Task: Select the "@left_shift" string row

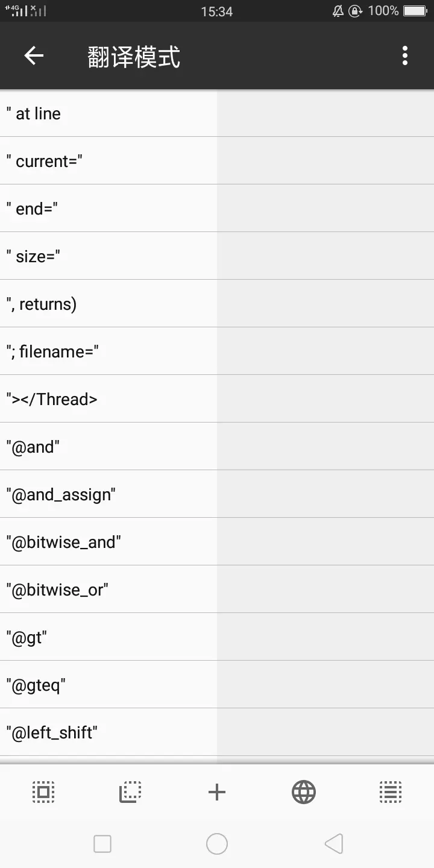Action: [108, 732]
